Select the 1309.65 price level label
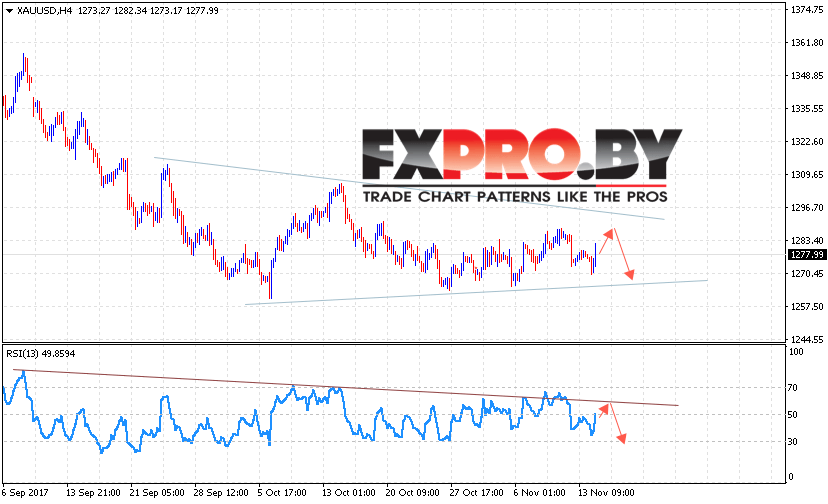 (x=807, y=174)
